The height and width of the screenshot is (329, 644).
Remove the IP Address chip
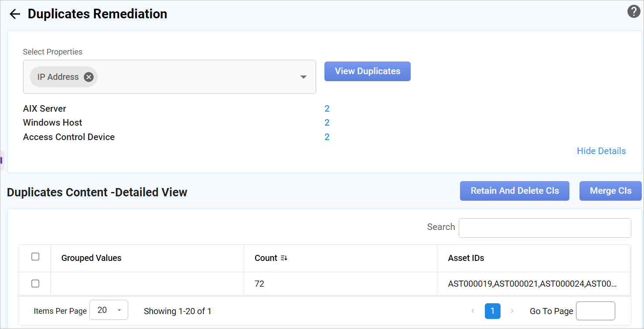[x=89, y=77]
